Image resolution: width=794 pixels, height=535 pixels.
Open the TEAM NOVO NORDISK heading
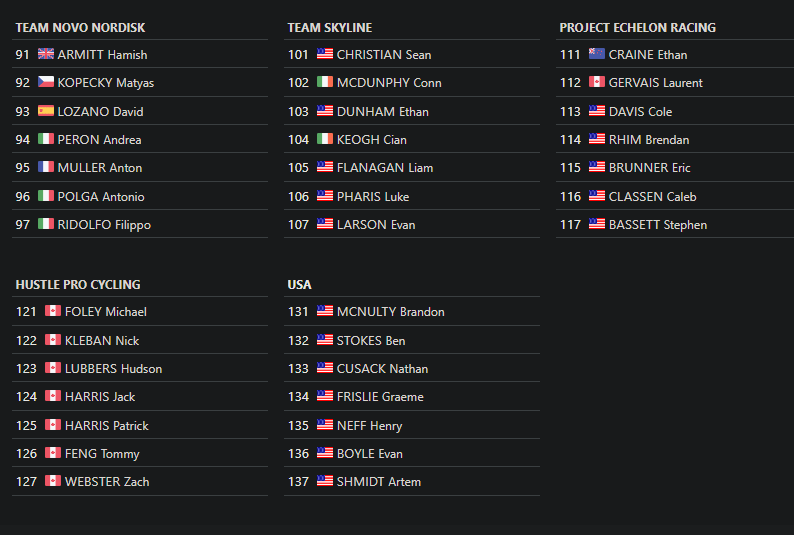coord(80,28)
